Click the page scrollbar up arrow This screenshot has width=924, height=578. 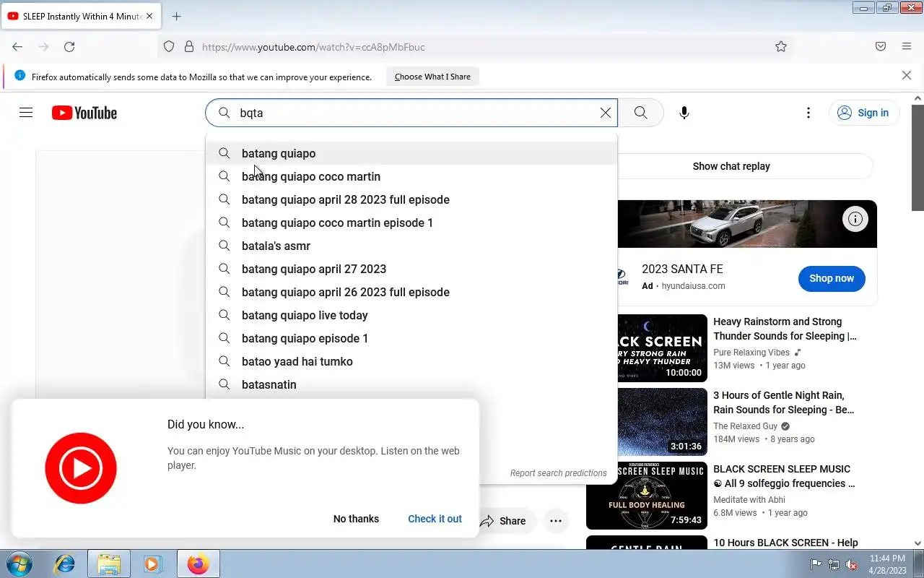pos(918,98)
